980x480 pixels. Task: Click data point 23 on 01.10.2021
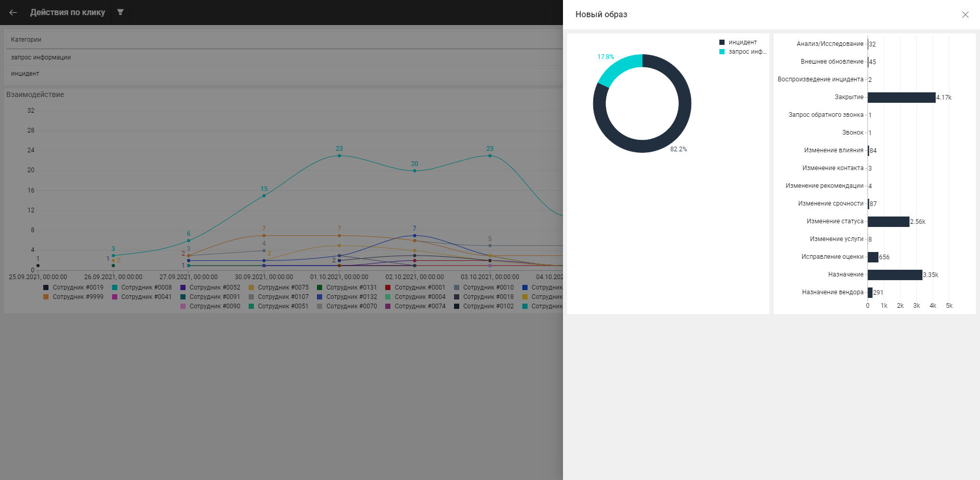coord(339,155)
